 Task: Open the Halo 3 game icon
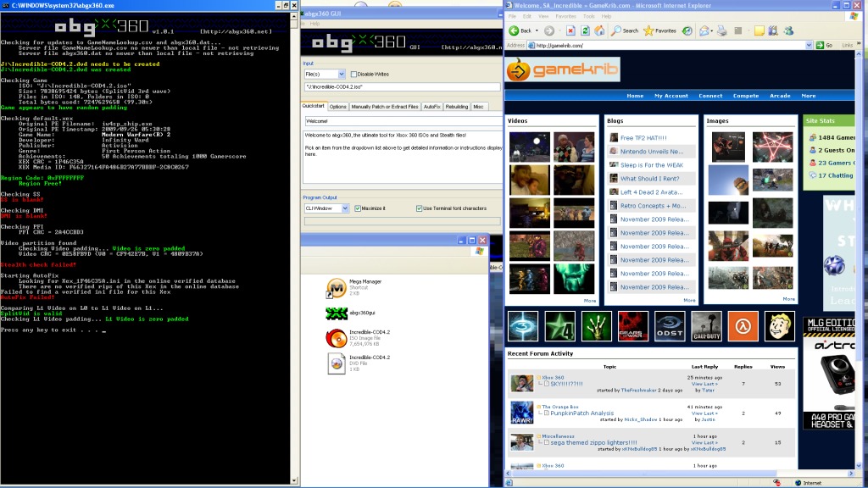tap(522, 326)
